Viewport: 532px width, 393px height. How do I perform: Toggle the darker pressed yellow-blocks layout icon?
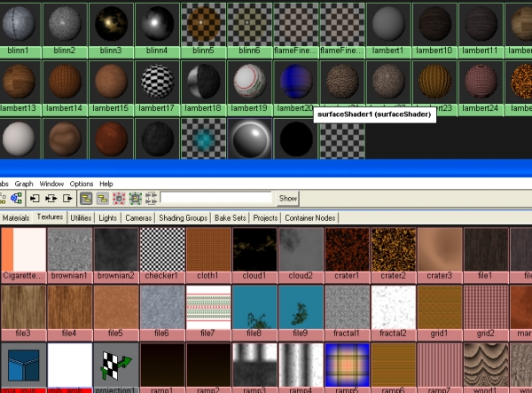click(x=86, y=199)
